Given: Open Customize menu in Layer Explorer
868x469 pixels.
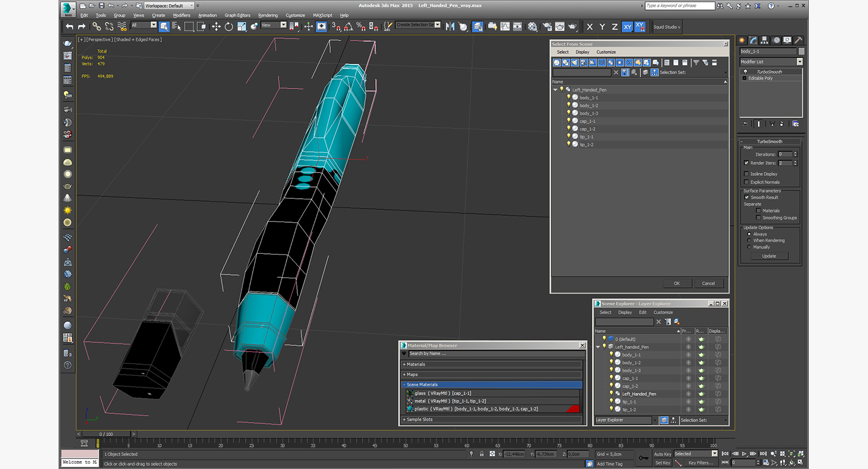Looking at the screenshot, I should point(663,312).
